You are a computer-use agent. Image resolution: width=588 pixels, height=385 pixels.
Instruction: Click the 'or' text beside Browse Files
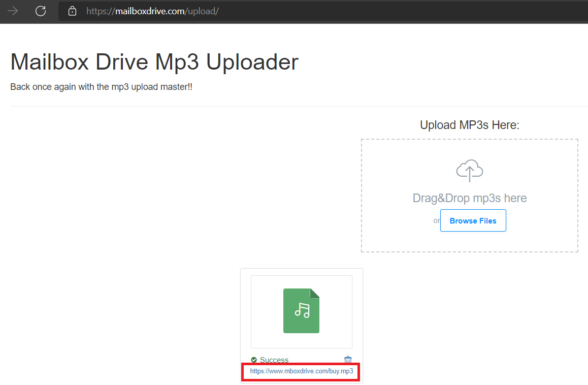point(436,221)
